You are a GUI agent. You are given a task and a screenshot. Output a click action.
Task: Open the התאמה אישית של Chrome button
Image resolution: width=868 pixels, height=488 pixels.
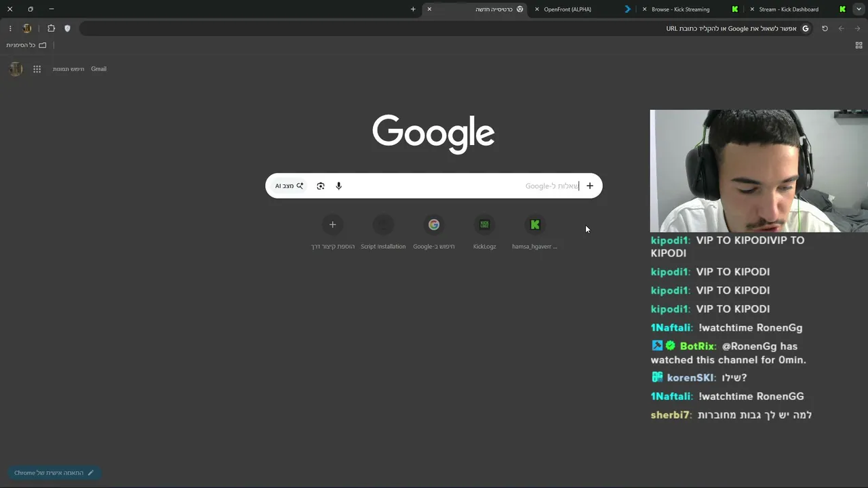click(54, 473)
